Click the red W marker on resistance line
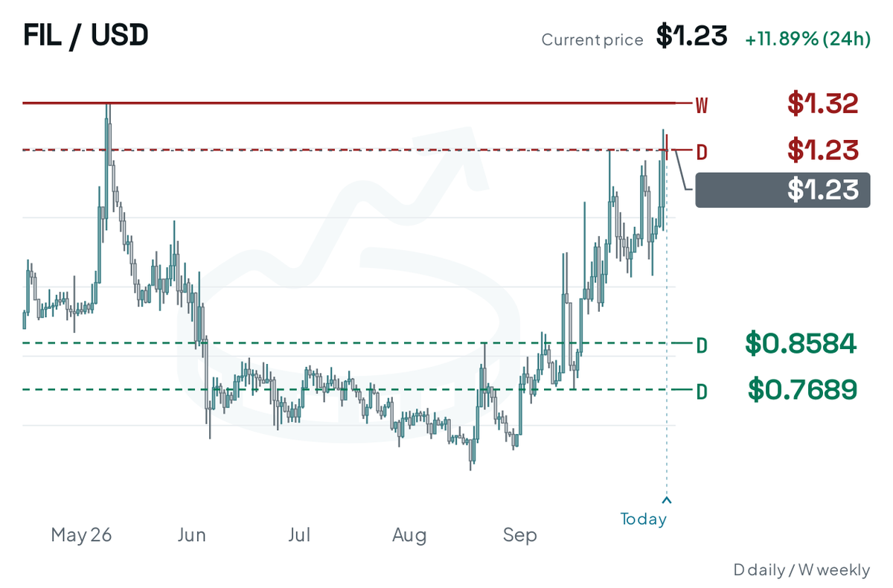Viewport: 893px width, 588px height. (701, 106)
